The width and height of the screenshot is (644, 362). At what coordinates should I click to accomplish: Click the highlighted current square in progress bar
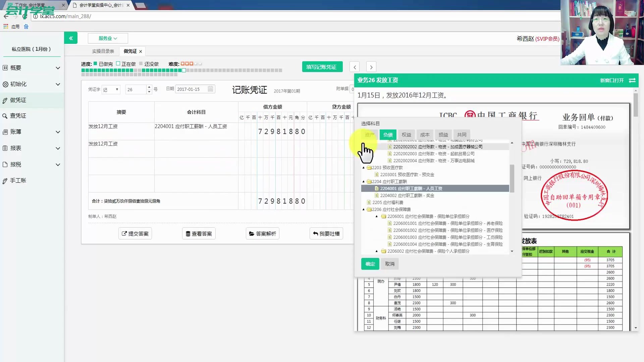click(x=184, y=70)
